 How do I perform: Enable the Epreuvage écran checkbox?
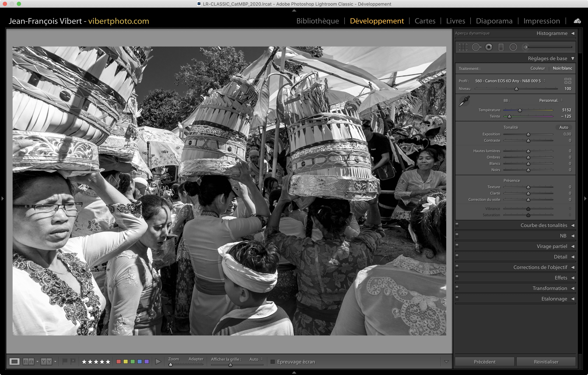[273, 362]
